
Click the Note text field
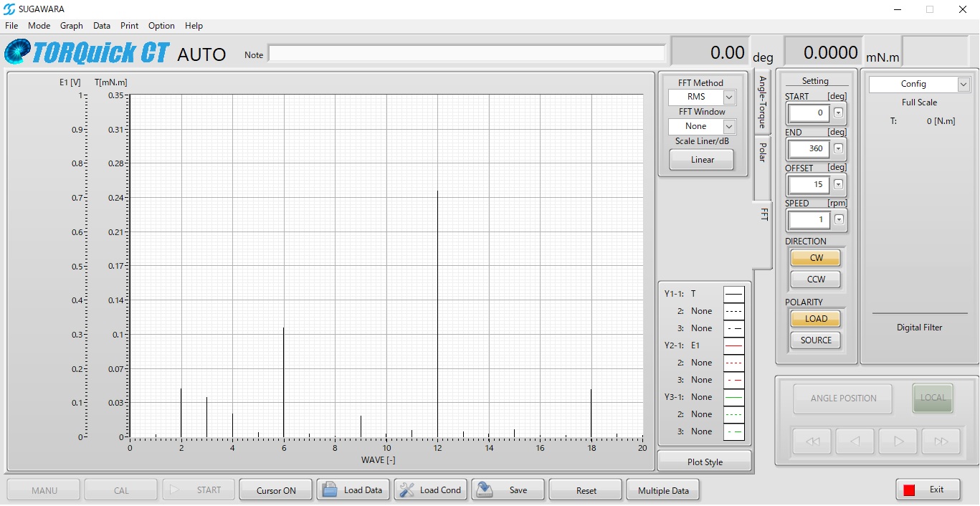(467, 54)
